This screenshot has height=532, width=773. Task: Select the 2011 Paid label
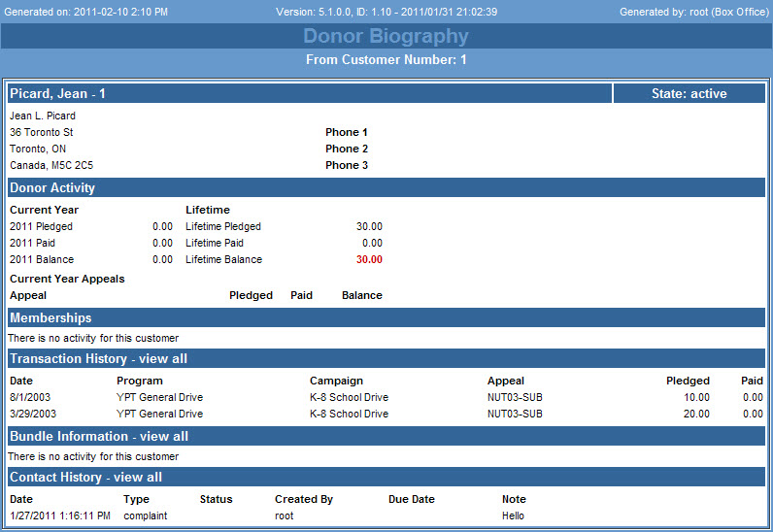click(33, 243)
